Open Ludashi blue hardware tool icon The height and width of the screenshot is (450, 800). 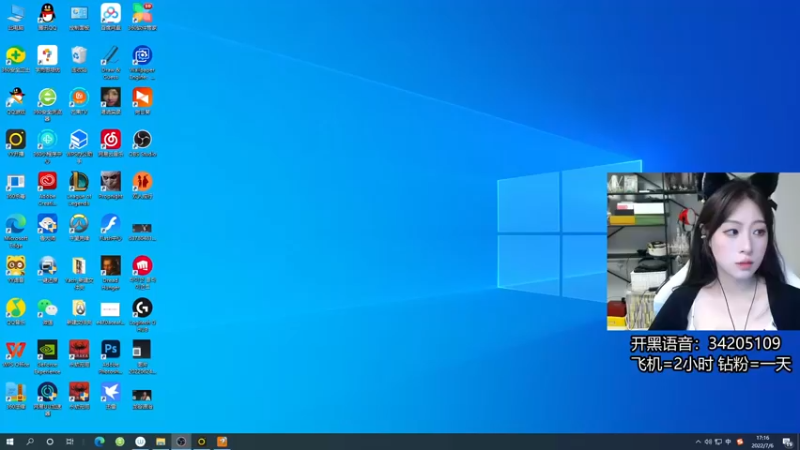[x=47, y=227]
